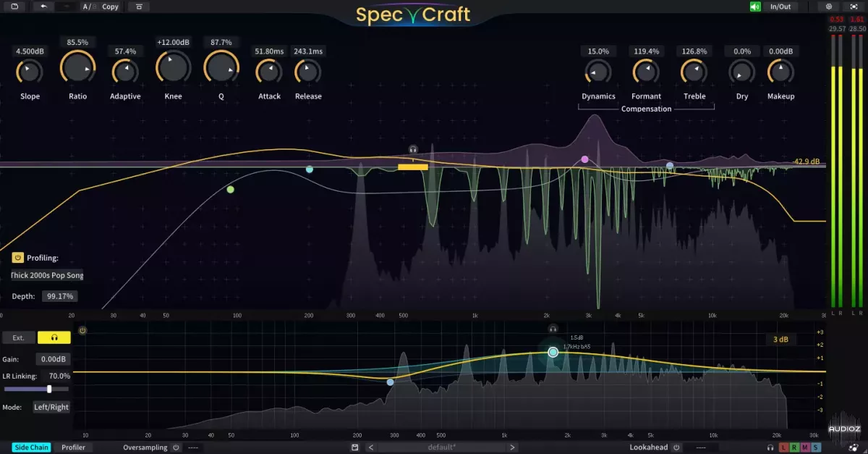Click the In/Out button
This screenshot has width=868, height=454.
780,7
